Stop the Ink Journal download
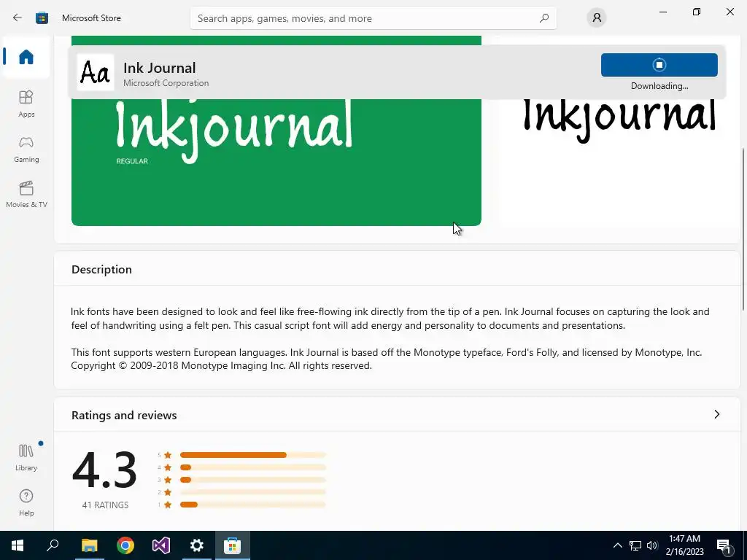The width and height of the screenshot is (747, 560). [659, 65]
